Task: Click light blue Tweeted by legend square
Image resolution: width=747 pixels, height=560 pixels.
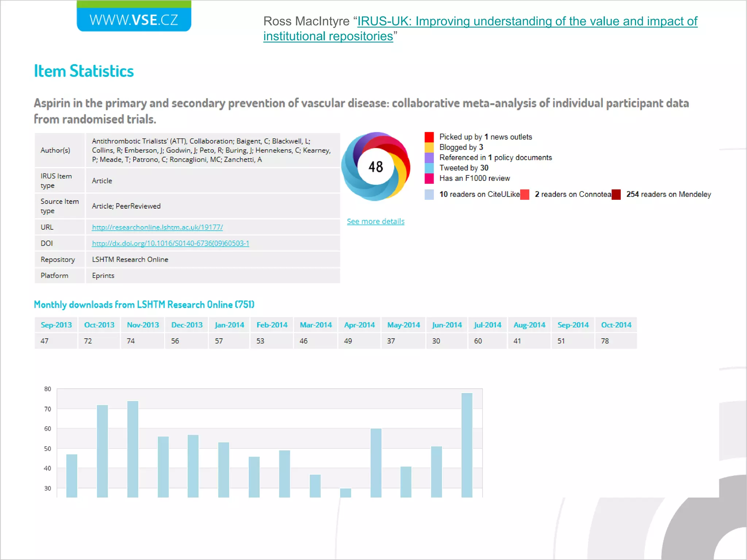Action: [x=429, y=168]
